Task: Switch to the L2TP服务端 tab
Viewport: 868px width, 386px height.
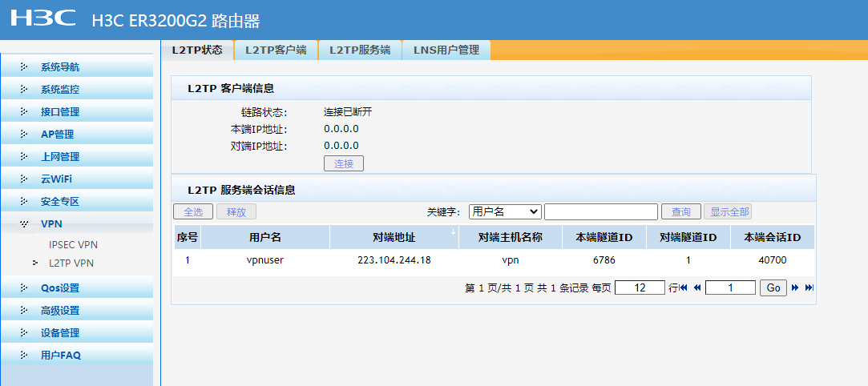Action: coord(360,50)
